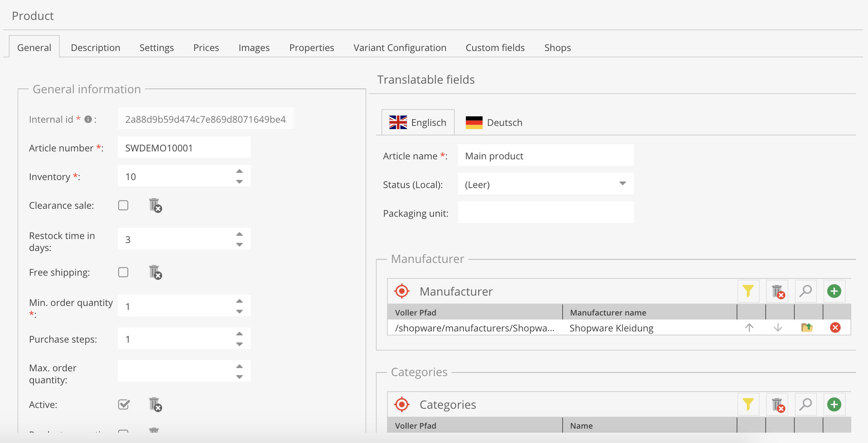Enable the Clearance sale checkbox

[x=123, y=206]
